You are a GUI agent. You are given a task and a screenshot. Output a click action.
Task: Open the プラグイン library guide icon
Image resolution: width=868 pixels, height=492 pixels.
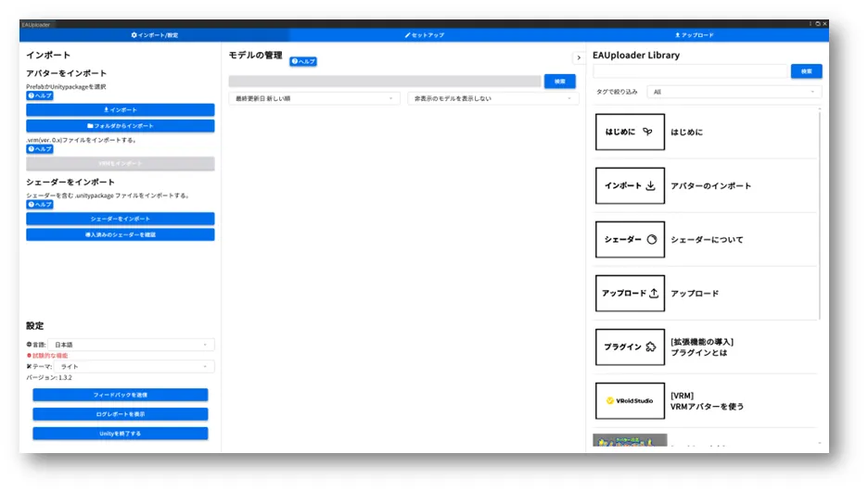[630, 347]
